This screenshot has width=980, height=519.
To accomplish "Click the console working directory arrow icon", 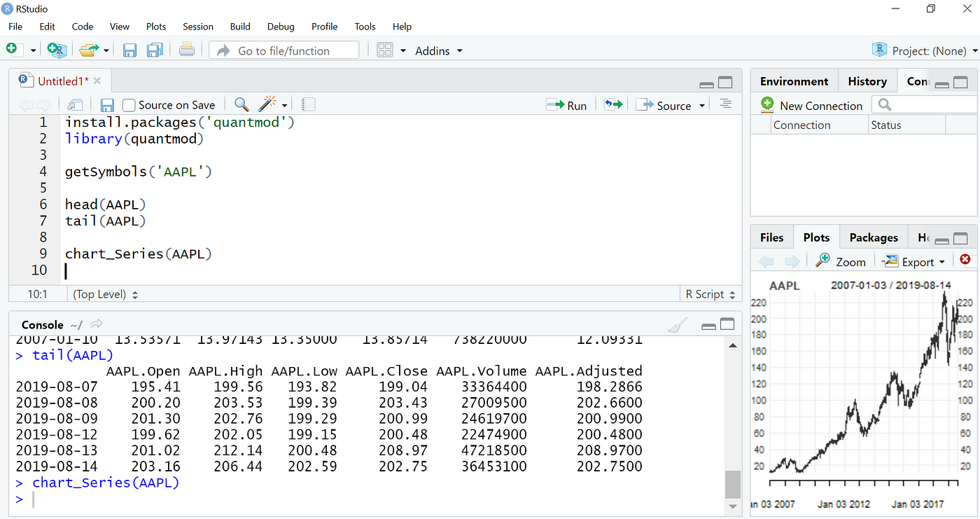I will click(x=97, y=324).
